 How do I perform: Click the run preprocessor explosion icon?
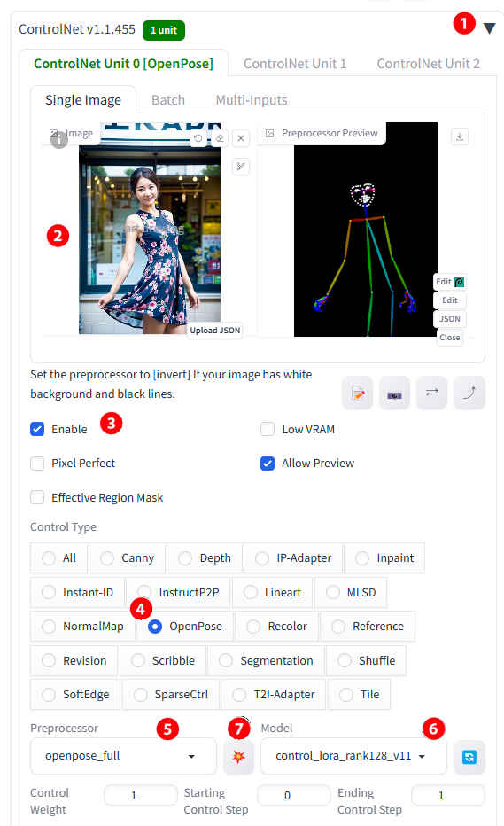pyautogui.click(x=238, y=757)
